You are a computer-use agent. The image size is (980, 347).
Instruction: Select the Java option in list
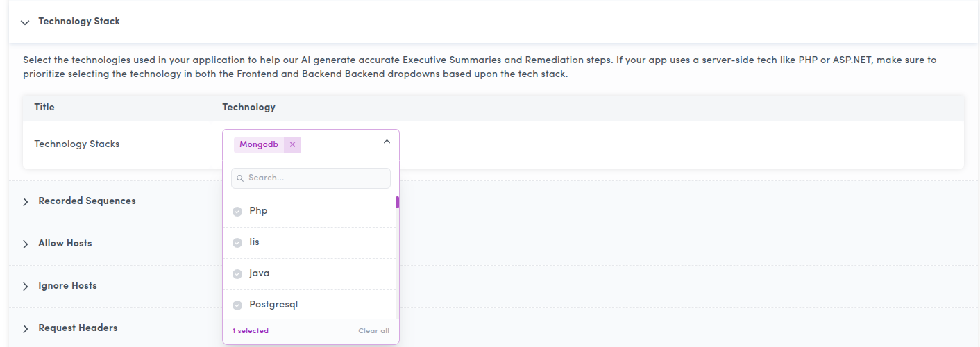tap(309, 273)
